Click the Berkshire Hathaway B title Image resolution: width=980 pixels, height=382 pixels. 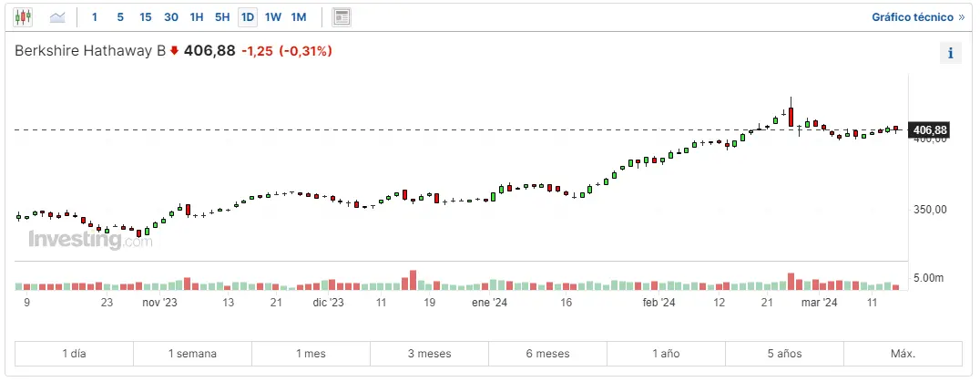(x=91, y=51)
